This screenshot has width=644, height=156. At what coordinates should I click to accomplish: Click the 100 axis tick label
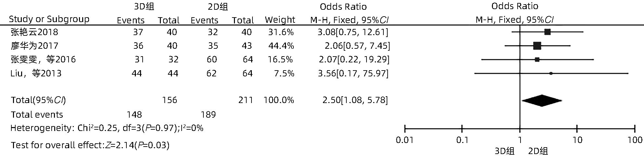point(635,140)
